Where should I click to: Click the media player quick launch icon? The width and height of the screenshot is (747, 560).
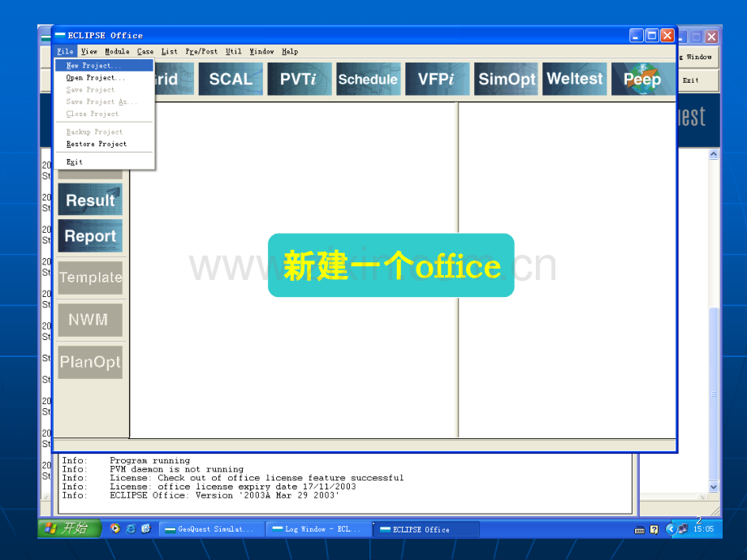point(114,528)
